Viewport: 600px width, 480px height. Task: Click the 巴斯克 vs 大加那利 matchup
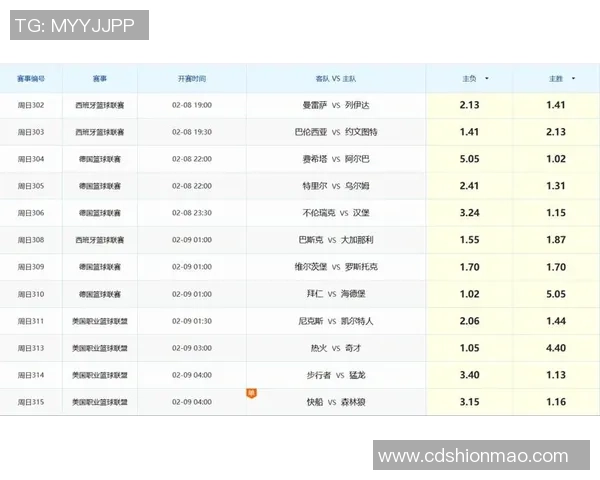pyautogui.click(x=336, y=240)
